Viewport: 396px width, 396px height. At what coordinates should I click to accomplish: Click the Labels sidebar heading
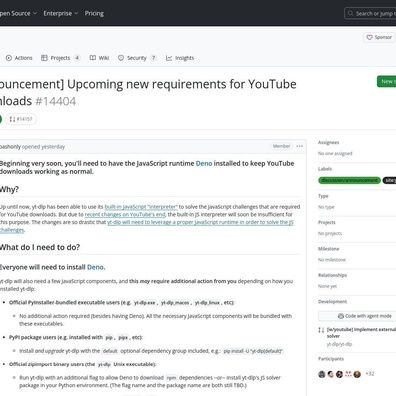click(x=325, y=169)
